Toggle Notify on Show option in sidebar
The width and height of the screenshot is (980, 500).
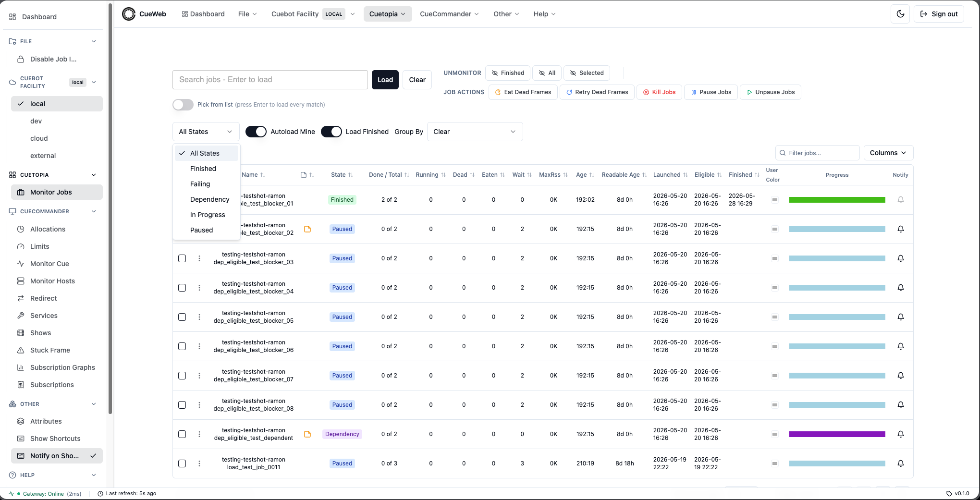pyautogui.click(x=57, y=456)
